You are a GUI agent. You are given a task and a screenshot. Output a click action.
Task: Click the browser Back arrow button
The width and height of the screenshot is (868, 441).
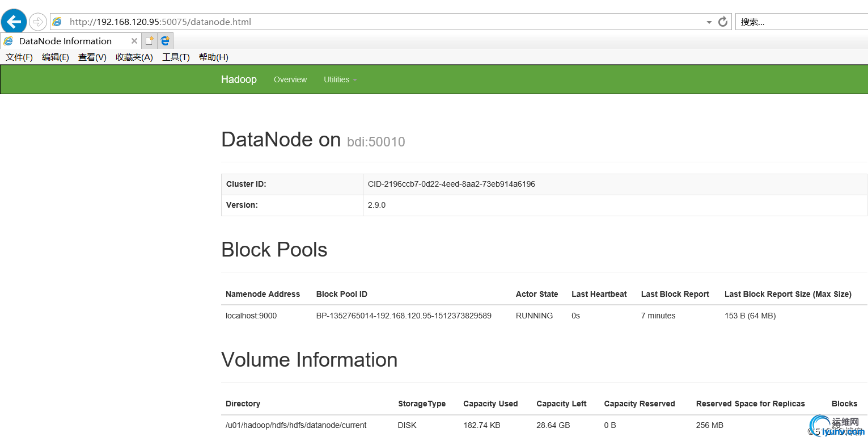[x=14, y=22]
